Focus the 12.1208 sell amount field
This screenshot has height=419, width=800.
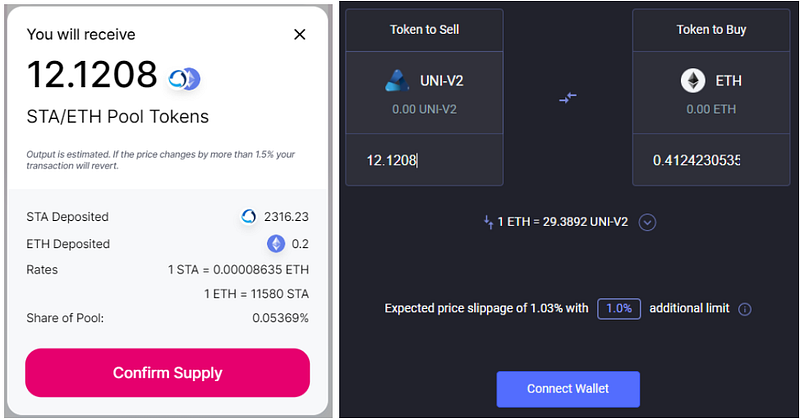click(424, 160)
